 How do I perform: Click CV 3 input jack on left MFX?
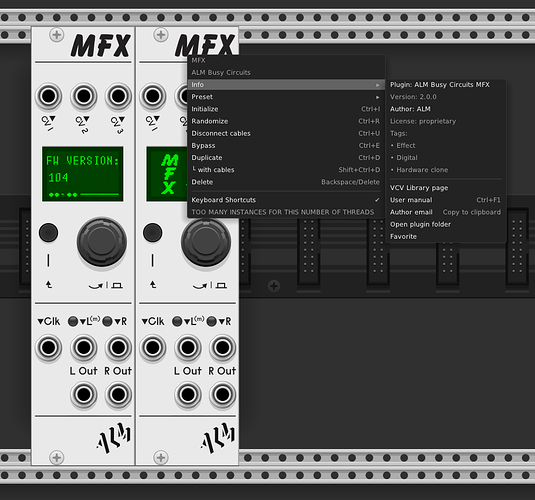(x=118, y=96)
